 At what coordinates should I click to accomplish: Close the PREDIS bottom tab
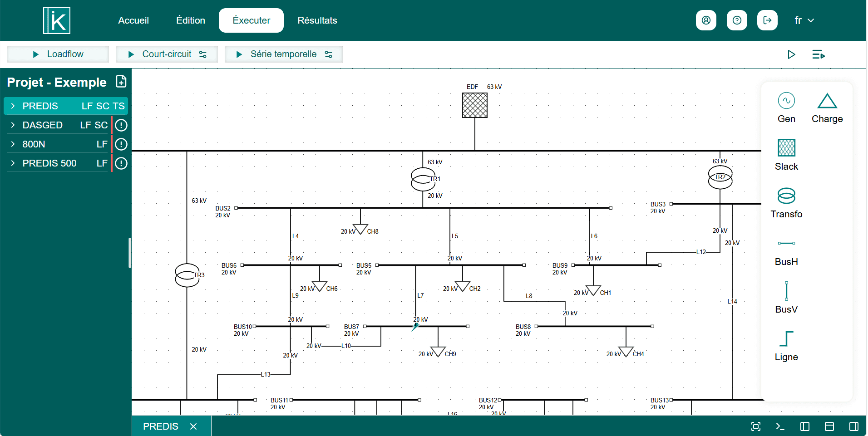(x=193, y=426)
